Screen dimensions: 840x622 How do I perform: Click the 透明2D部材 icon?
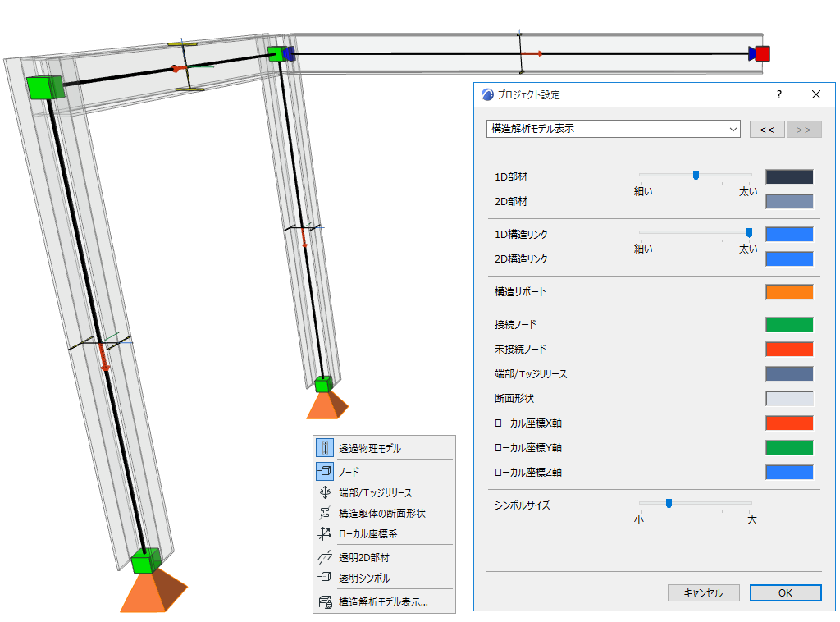pos(325,557)
